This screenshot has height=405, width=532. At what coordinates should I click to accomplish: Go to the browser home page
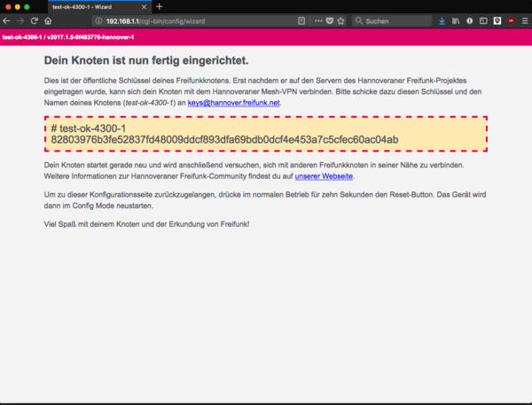48,20
